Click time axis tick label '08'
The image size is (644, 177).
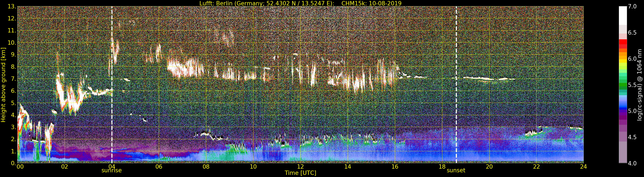pyautogui.click(x=206, y=166)
